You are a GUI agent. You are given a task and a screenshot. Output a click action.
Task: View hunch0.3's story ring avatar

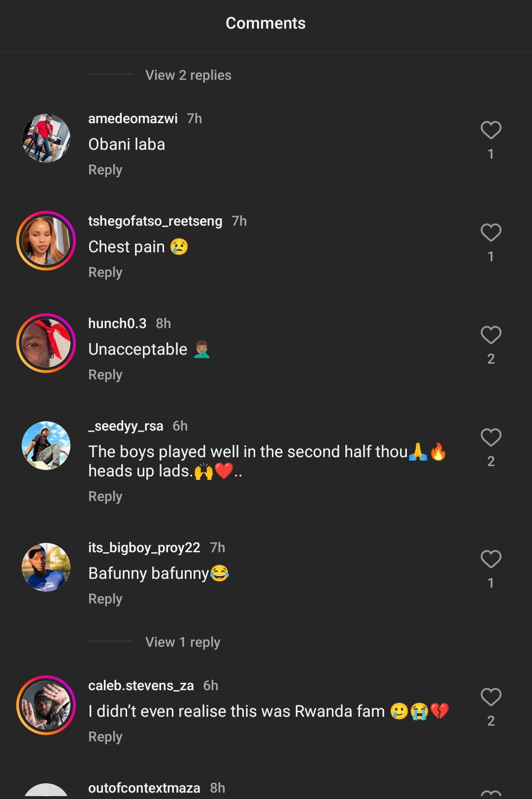46,343
